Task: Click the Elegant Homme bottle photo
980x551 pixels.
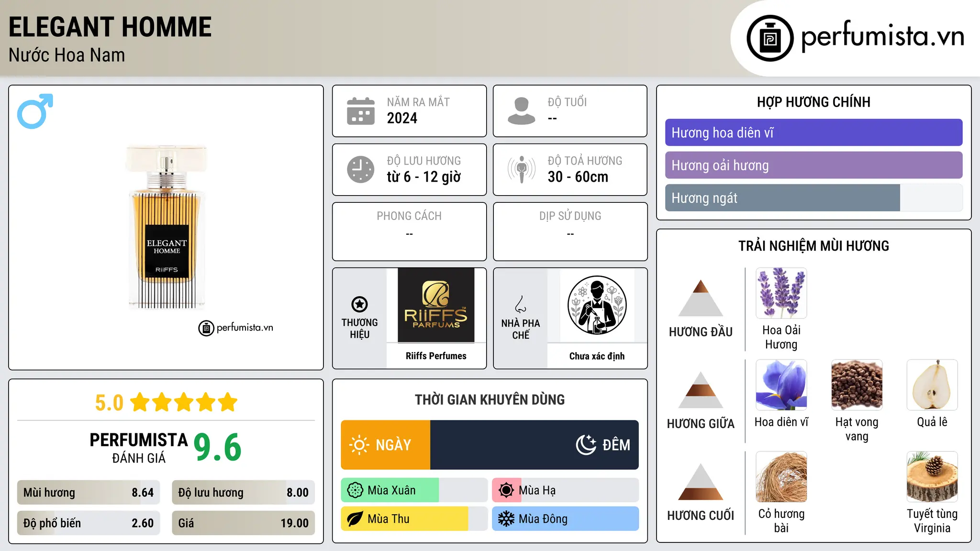Action: [x=167, y=226]
